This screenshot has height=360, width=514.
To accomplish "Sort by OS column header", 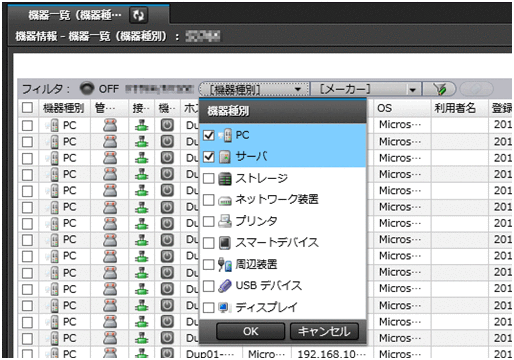I will click(402, 108).
